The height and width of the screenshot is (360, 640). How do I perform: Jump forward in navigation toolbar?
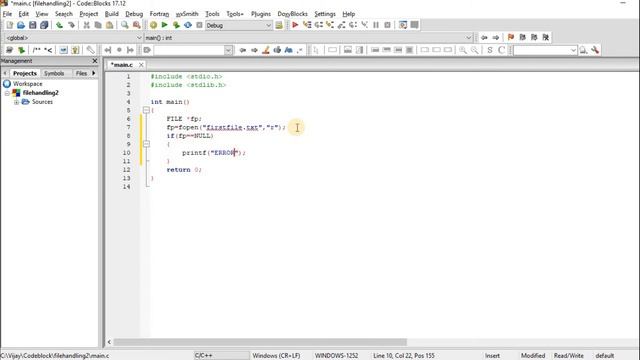[x=496, y=38]
